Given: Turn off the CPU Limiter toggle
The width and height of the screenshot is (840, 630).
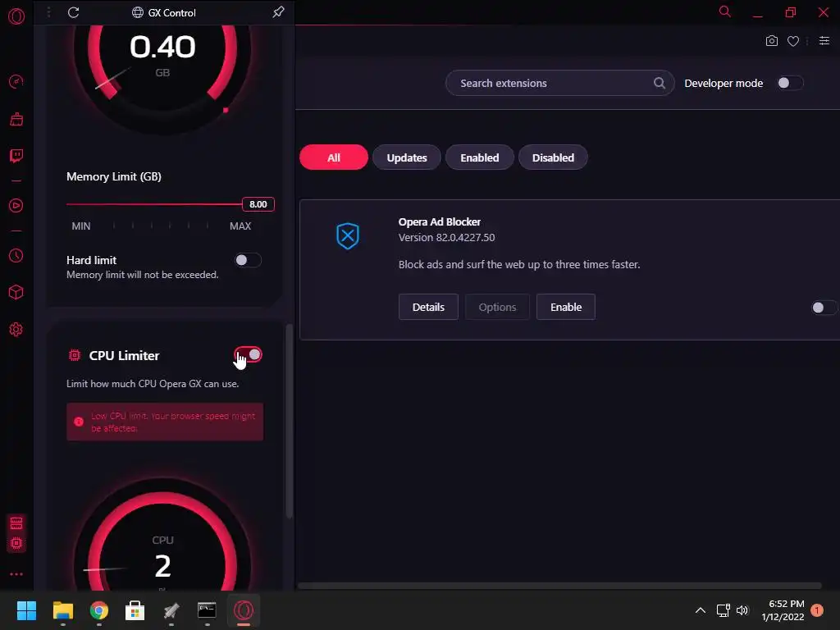Looking at the screenshot, I should point(248,354).
